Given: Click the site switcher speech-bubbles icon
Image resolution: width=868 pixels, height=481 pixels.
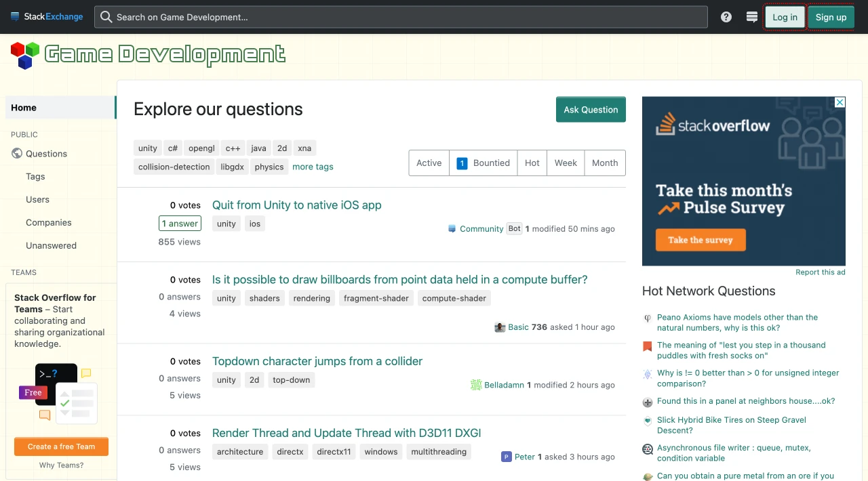Looking at the screenshot, I should click(751, 17).
